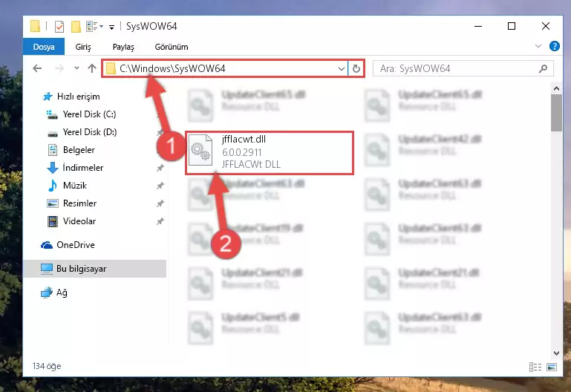Viewport: 571px width, 392px height.
Task: Open Videolar folder in sidebar
Action: point(79,221)
